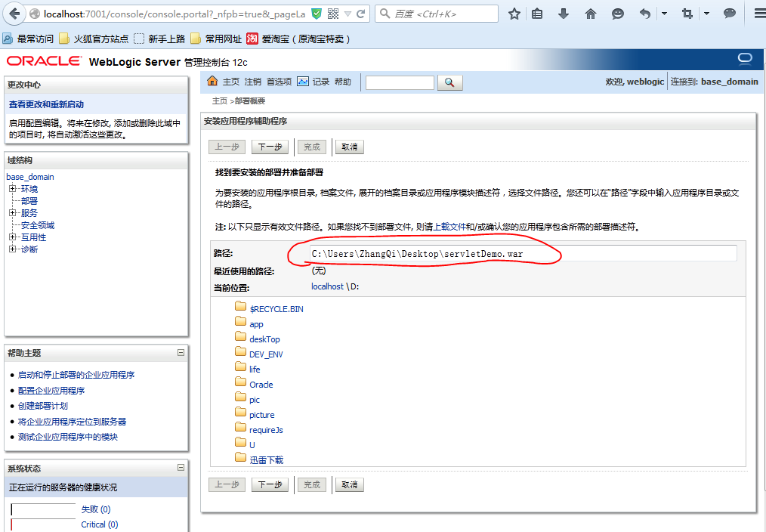Click the green shield icon in the address bar
Viewport: 766px width, 532px height.
point(317,14)
